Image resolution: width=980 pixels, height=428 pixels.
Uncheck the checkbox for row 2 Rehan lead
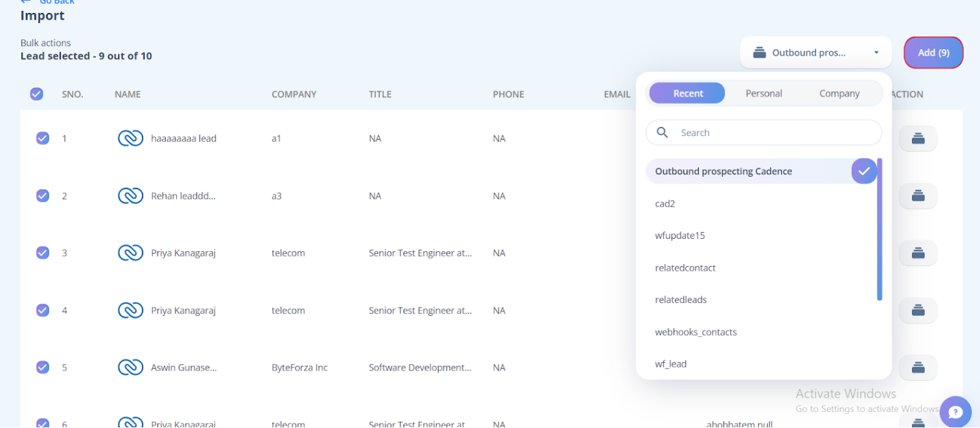pyautogui.click(x=43, y=196)
